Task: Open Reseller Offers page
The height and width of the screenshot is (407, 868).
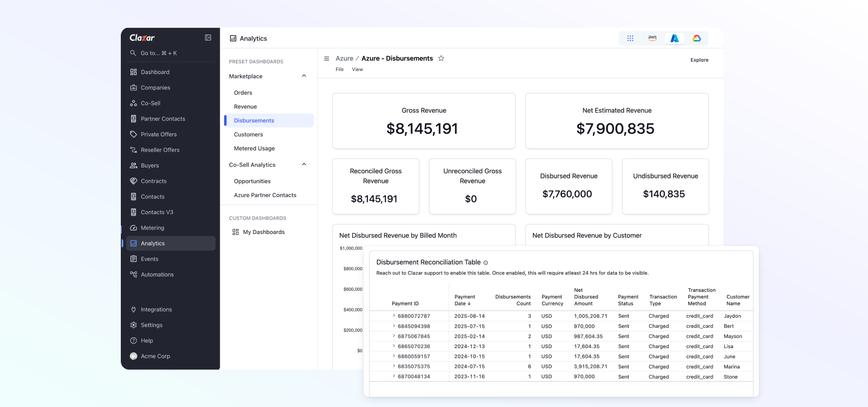Action: [x=171, y=150]
